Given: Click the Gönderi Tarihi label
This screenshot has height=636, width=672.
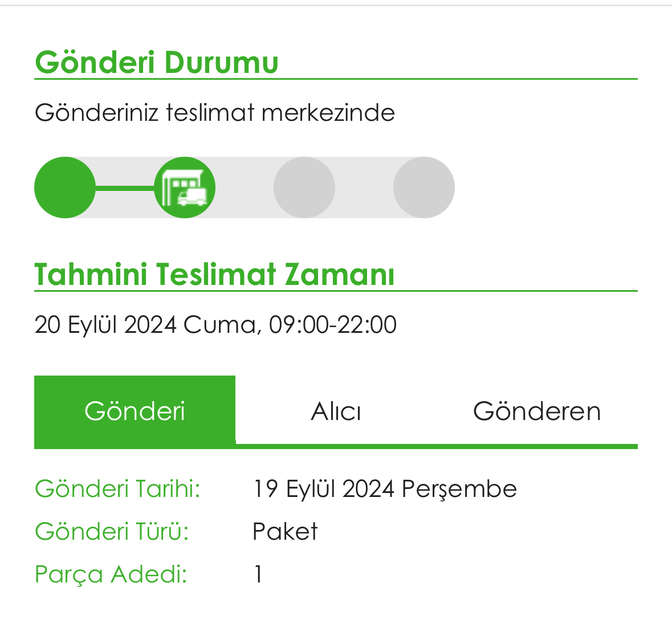Looking at the screenshot, I should coord(117,488).
